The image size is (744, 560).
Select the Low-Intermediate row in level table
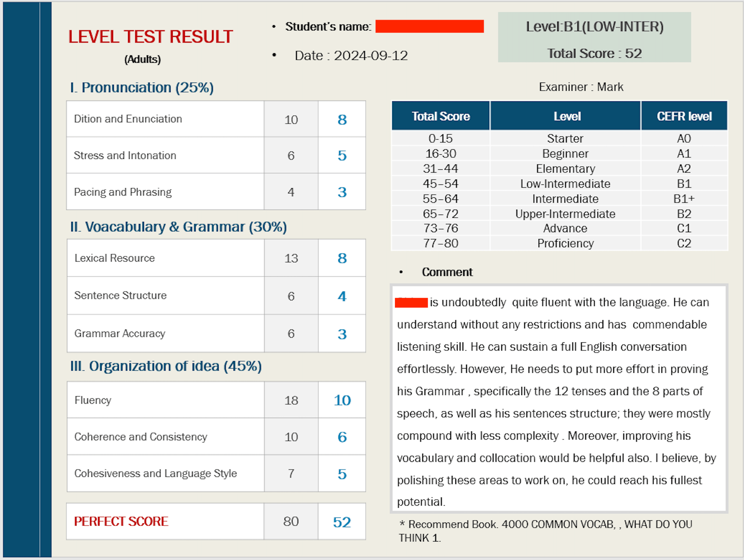(x=560, y=184)
